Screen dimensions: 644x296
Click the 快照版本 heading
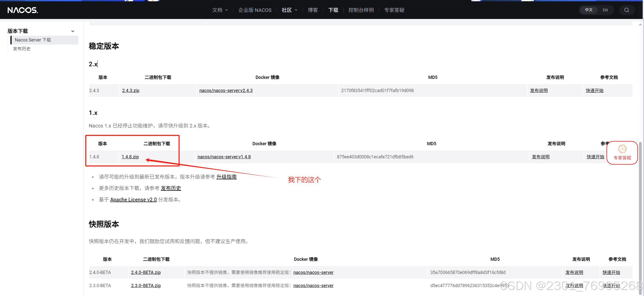click(104, 224)
